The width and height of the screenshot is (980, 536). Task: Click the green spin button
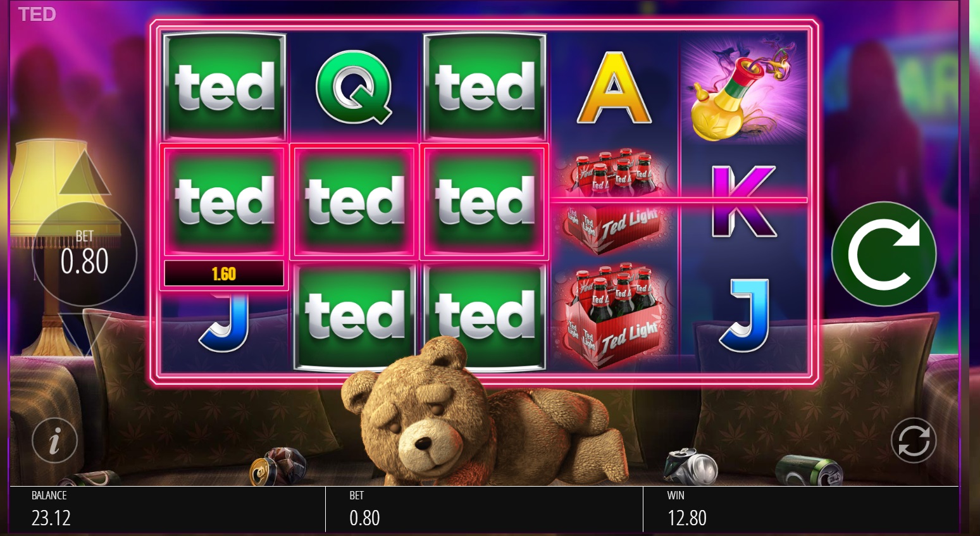click(883, 254)
